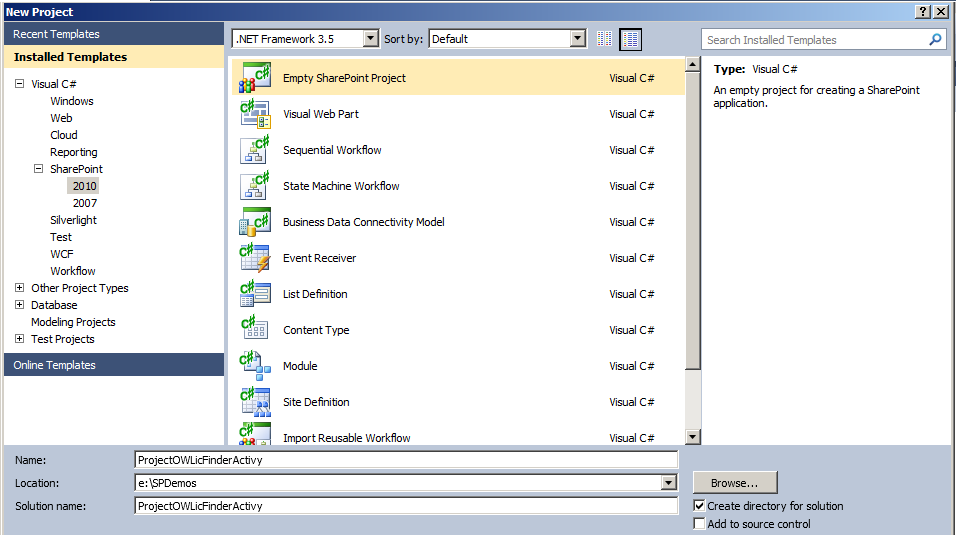Click the project Name text field
This screenshot has height=535, width=956.
tap(406, 460)
